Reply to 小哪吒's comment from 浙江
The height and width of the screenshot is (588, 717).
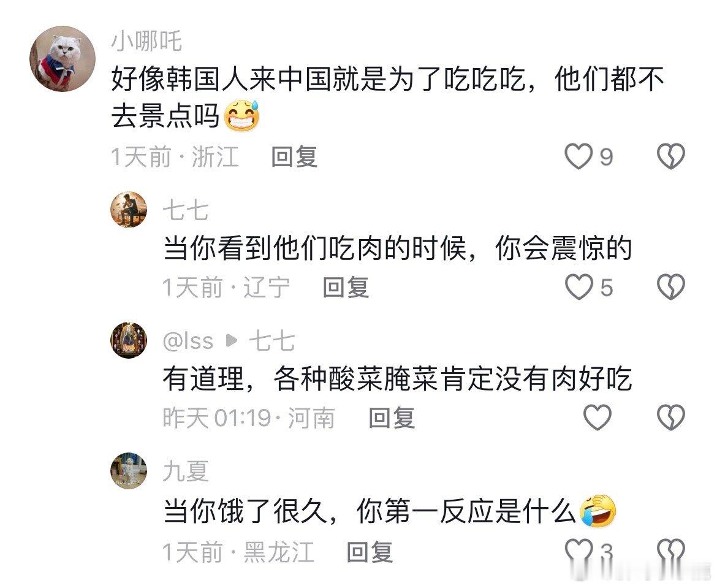[295, 156]
